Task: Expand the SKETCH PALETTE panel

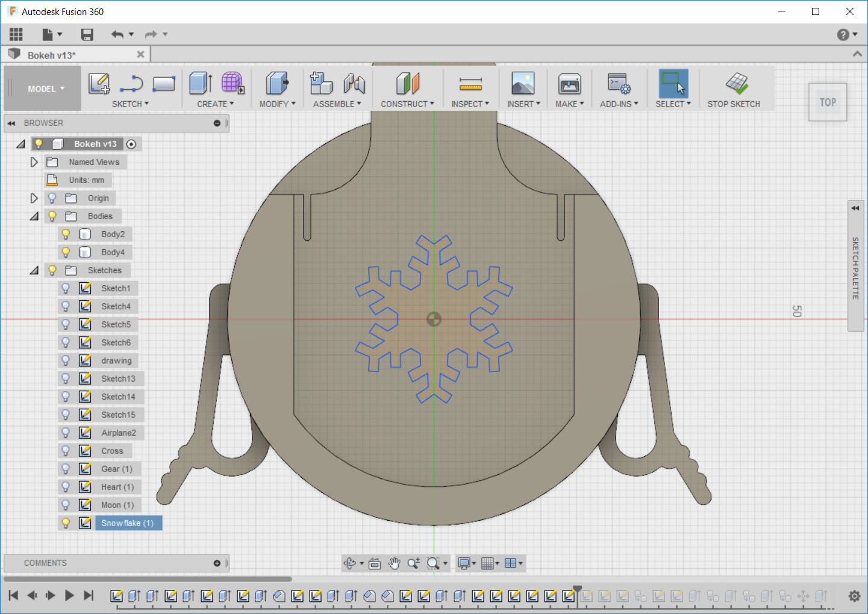Action: 855,208
